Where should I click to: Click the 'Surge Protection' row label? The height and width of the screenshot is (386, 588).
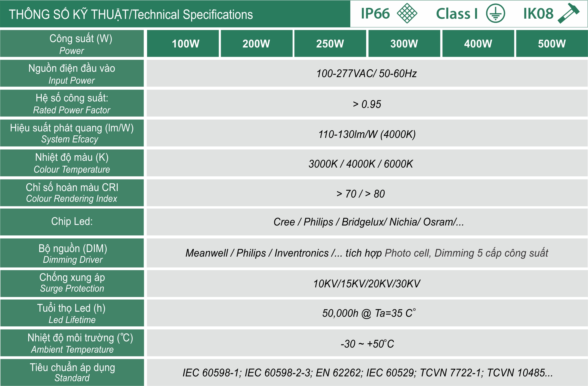[x=72, y=283]
